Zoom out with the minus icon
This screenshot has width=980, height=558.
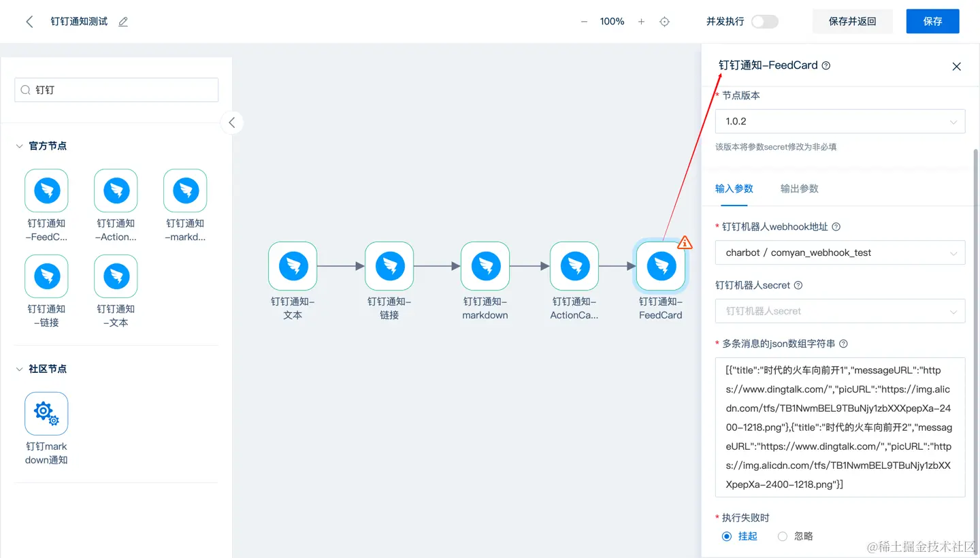[584, 22]
